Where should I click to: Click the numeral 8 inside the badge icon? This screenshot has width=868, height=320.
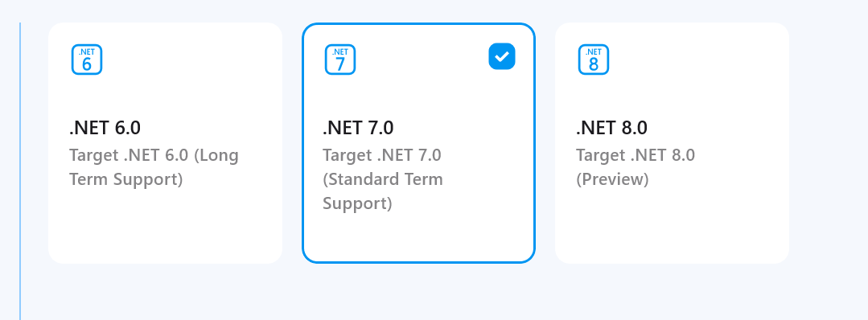[594, 65]
